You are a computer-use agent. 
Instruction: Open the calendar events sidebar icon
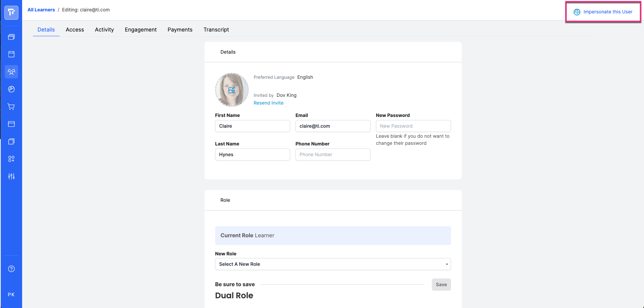11,54
